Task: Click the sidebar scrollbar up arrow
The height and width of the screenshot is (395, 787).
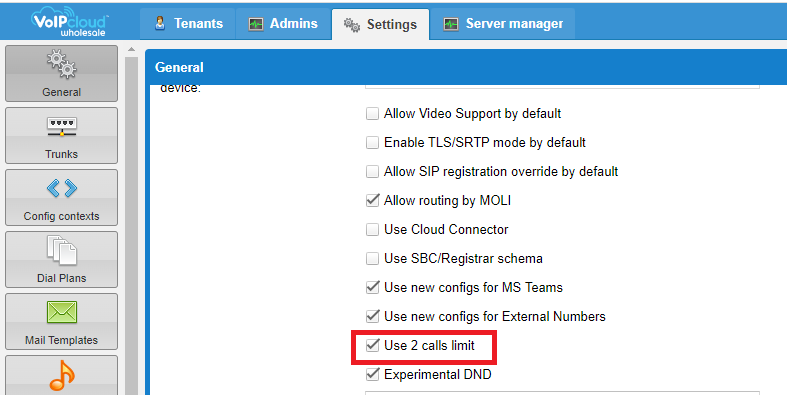Action: [x=132, y=50]
